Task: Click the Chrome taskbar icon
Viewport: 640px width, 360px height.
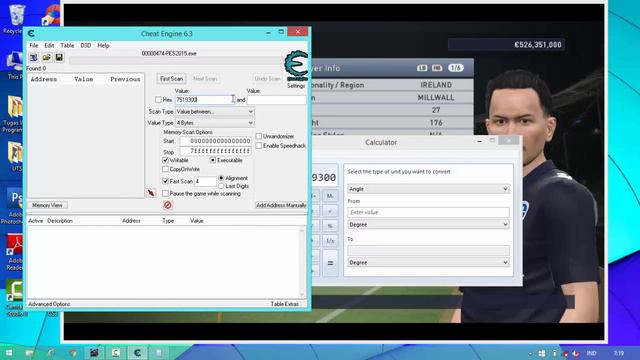Action: coord(73,353)
